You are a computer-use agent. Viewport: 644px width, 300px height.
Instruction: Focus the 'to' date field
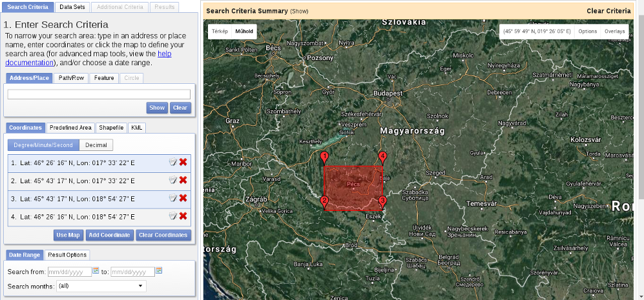[132, 272]
